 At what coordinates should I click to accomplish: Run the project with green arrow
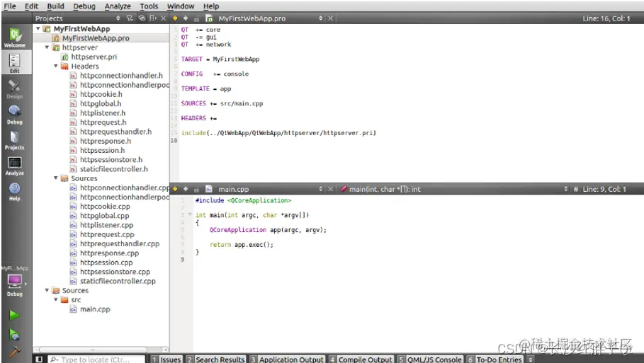coord(14,315)
